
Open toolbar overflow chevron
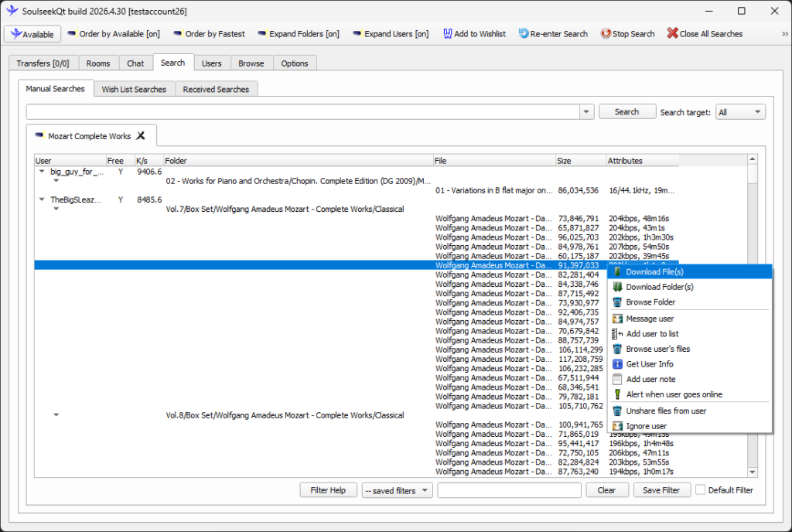pyautogui.click(x=784, y=34)
